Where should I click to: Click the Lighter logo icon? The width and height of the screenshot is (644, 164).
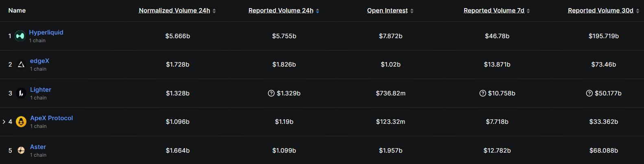pyautogui.click(x=21, y=93)
